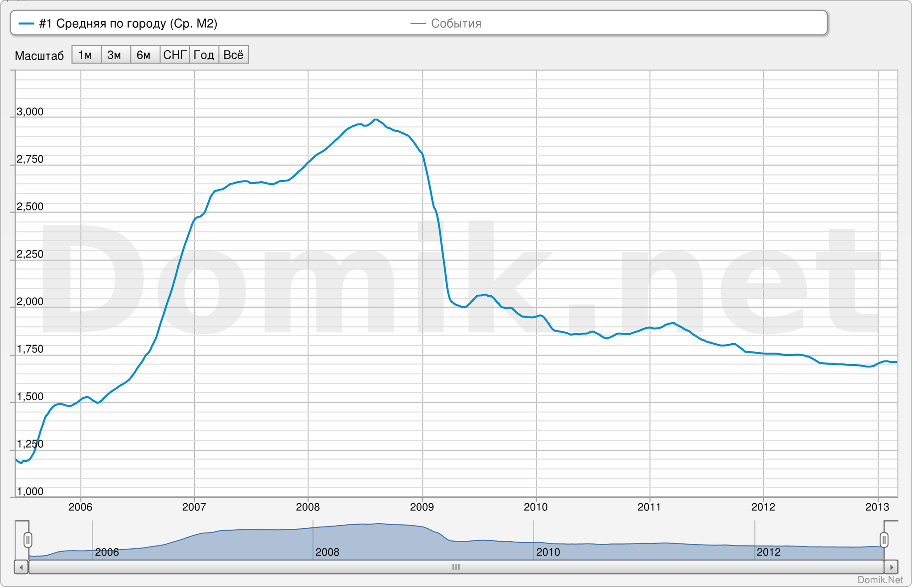The width and height of the screenshot is (913, 588).
Task: Click the horizontal scrollbar thumb grip
Action: (x=456, y=567)
